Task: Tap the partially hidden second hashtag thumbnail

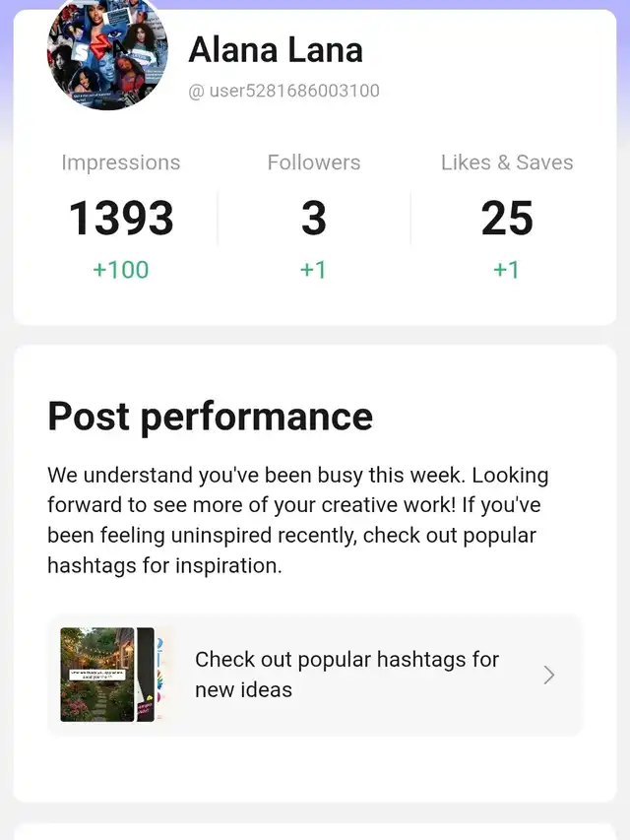Action: coord(146,675)
